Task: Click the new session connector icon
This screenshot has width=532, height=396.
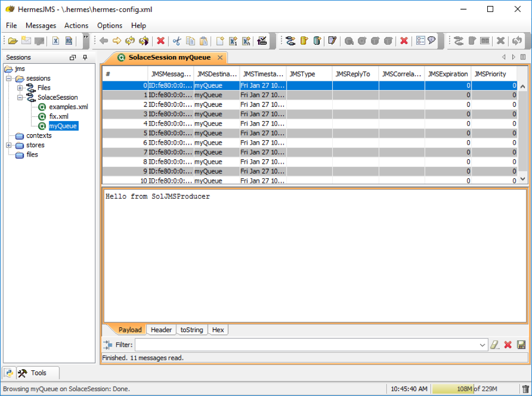Action: [x=290, y=41]
